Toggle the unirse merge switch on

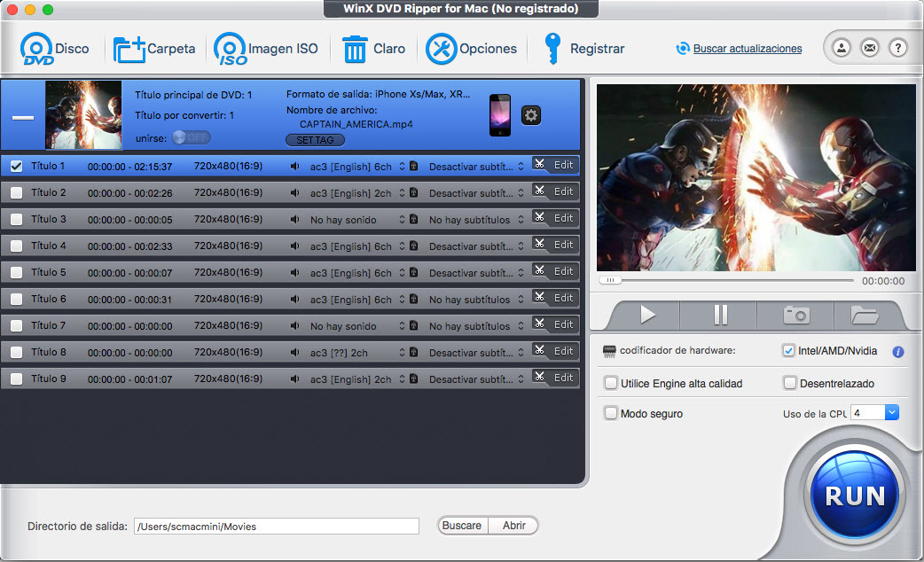[190, 138]
